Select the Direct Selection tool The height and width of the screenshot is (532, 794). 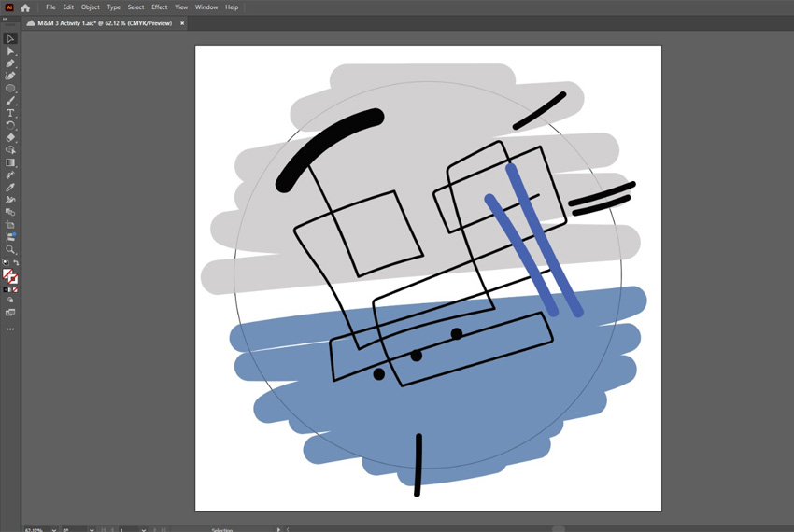[10, 51]
